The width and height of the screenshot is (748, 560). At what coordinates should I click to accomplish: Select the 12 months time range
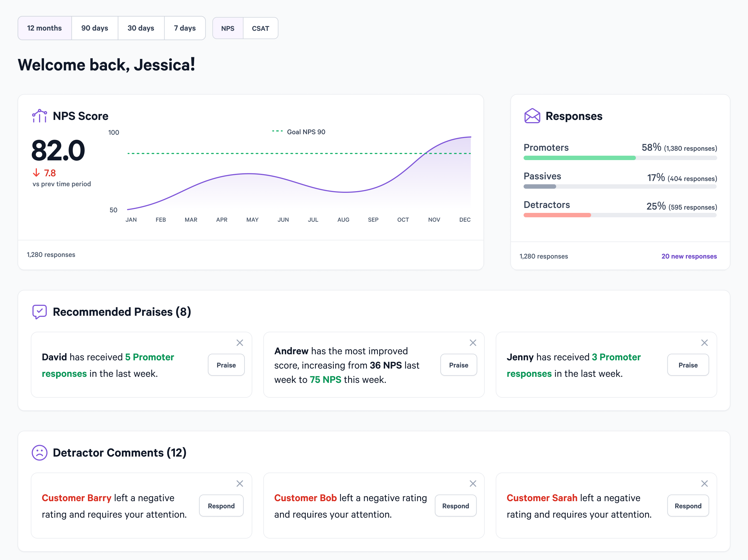pyautogui.click(x=45, y=28)
